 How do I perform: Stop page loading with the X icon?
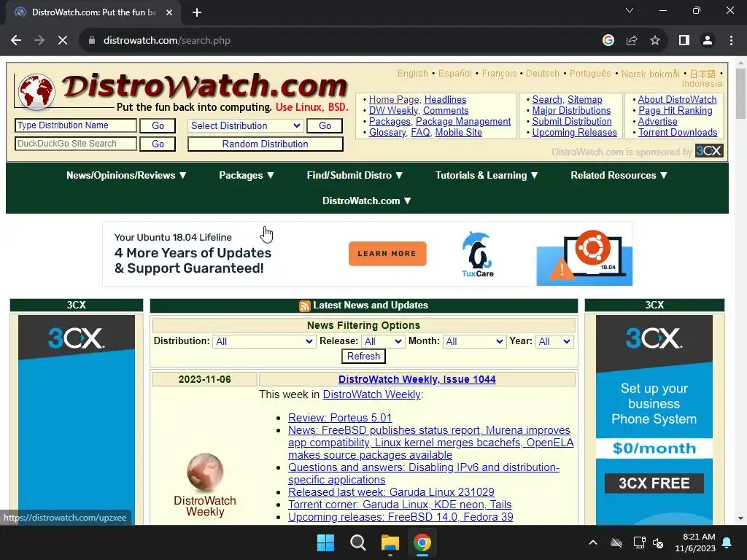coord(63,41)
